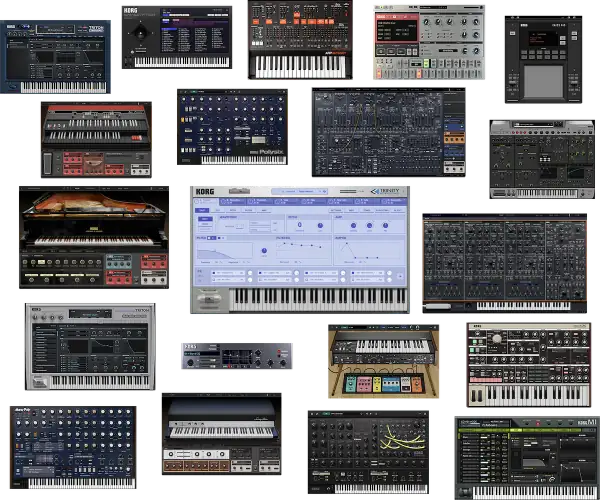Select the first timbre tab in Trinity
This screenshot has height=500, width=600.
click(x=206, y=202)
